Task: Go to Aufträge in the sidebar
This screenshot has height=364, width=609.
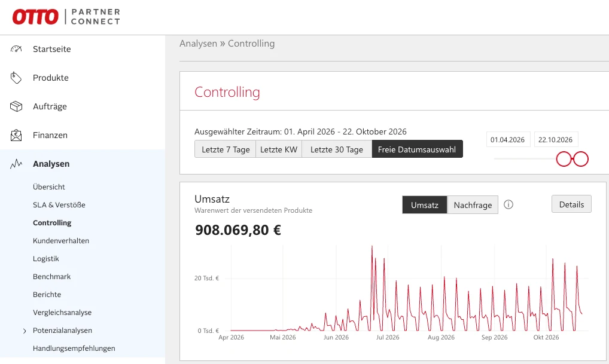Action: (x=50, y=106)
